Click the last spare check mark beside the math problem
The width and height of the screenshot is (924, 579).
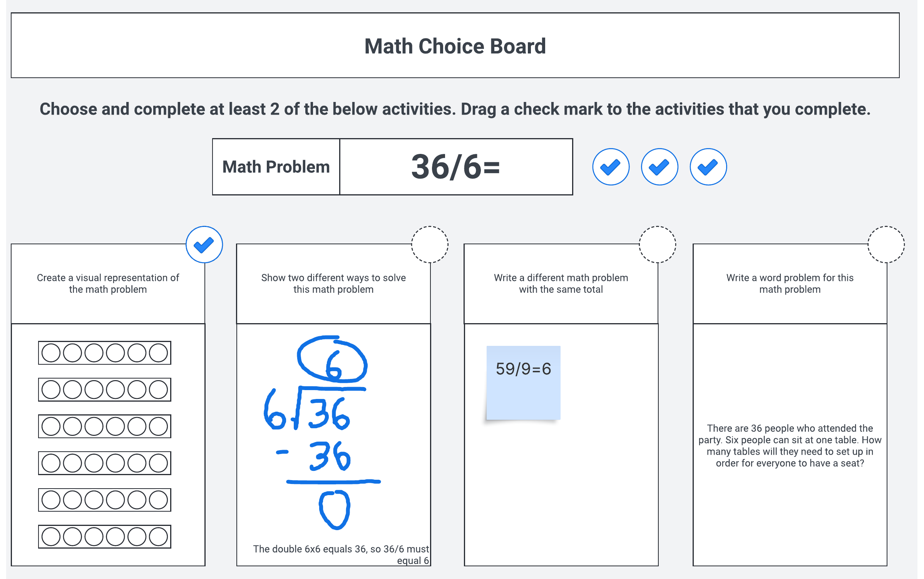click(x=708, y=167)
